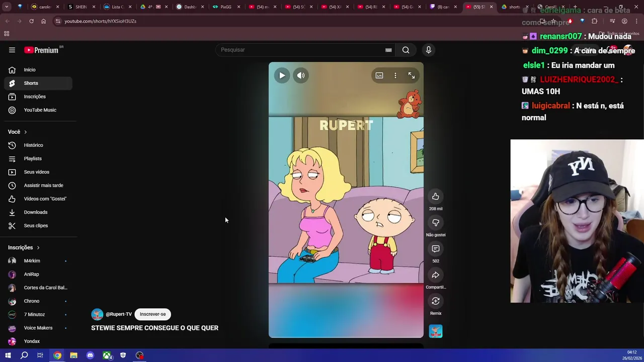Mute the Short's volume
Screen dimensions: 644x362
coord(301,75)
